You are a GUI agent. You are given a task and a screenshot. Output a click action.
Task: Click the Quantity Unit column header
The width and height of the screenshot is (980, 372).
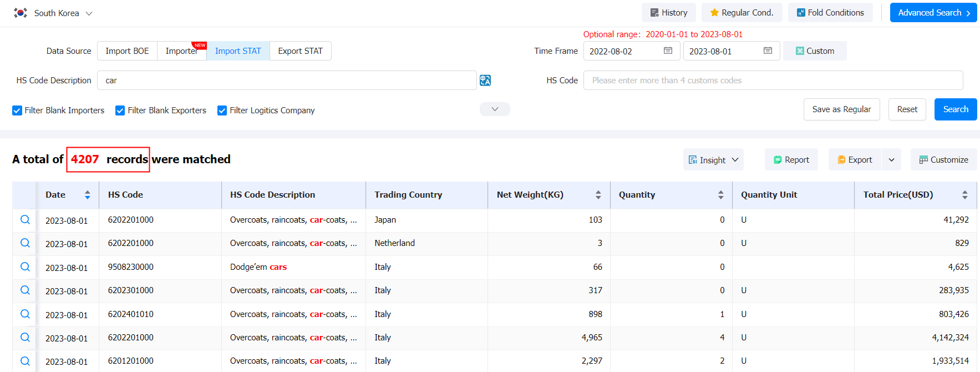point(793,195)
